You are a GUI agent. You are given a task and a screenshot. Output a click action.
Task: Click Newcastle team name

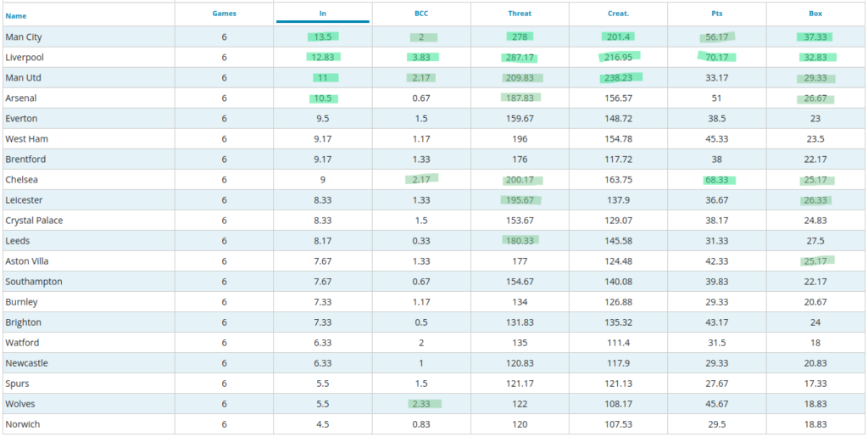pos(26,363)
